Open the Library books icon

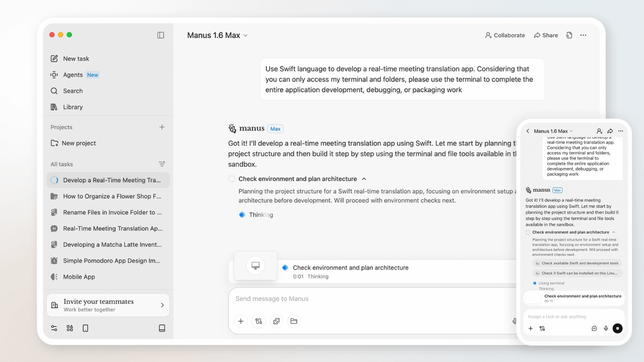pyautogui.click(x=54, y=107)
